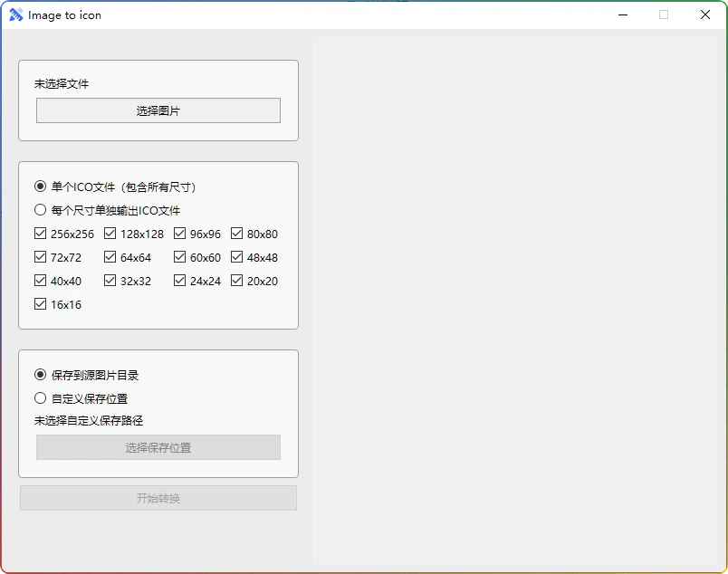Toggle the 96x96 size checkbox
This screenshot has width=728, height=574.
179,233
